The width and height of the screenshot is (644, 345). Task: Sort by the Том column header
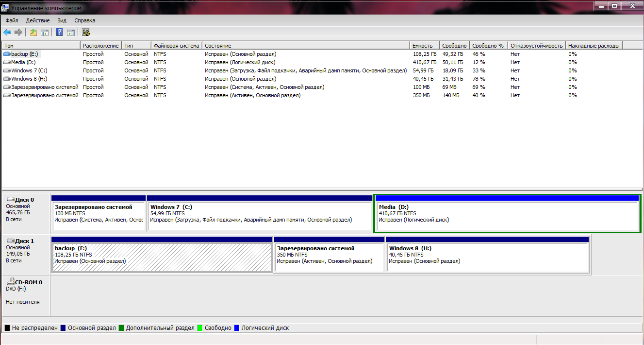[41, 46]
